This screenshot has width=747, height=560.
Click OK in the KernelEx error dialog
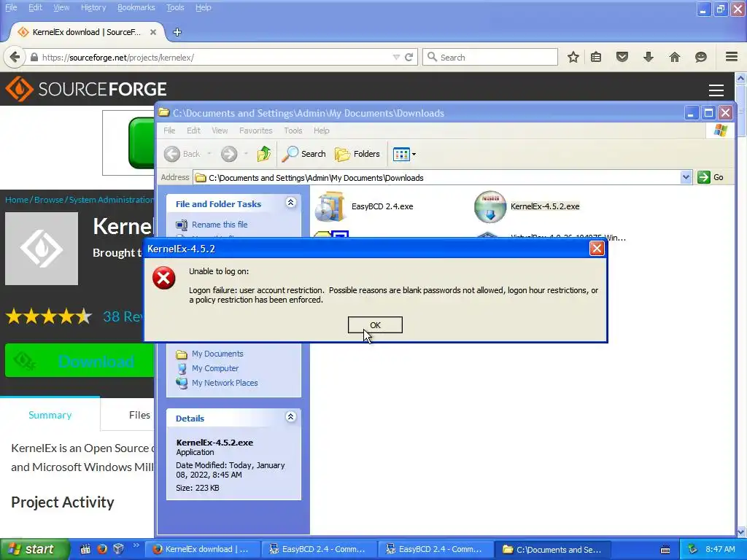tap(375, 324)
